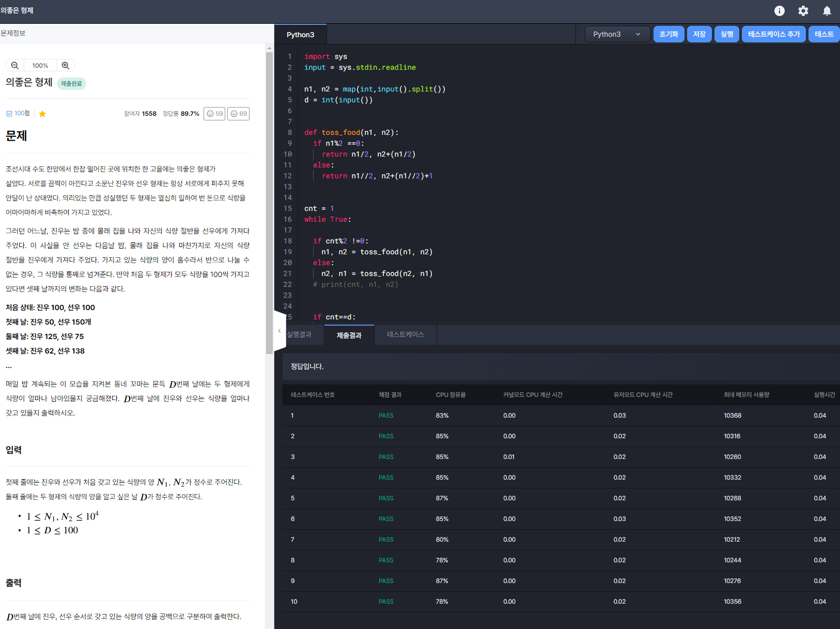Screen dimensions: 840x629
Task: Click 참여자 1558 statistic
Action: pyautogui.click(x=140, y=114)
